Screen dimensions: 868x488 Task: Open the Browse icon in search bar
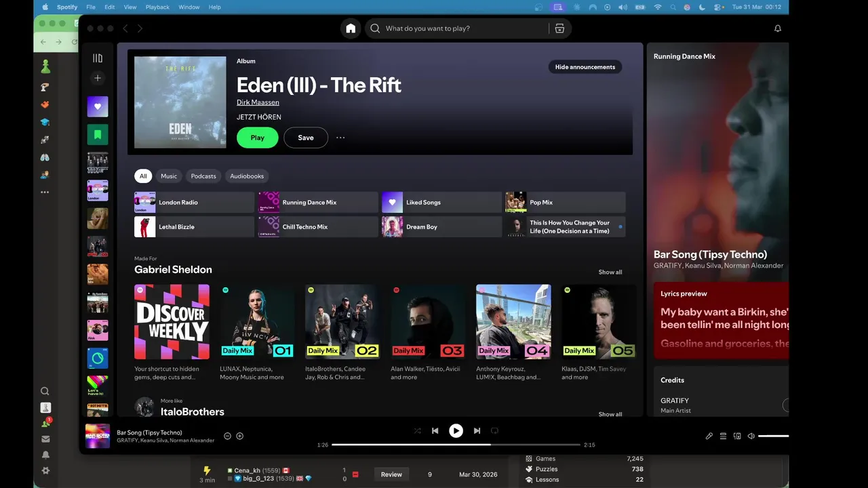pos(559,28)
